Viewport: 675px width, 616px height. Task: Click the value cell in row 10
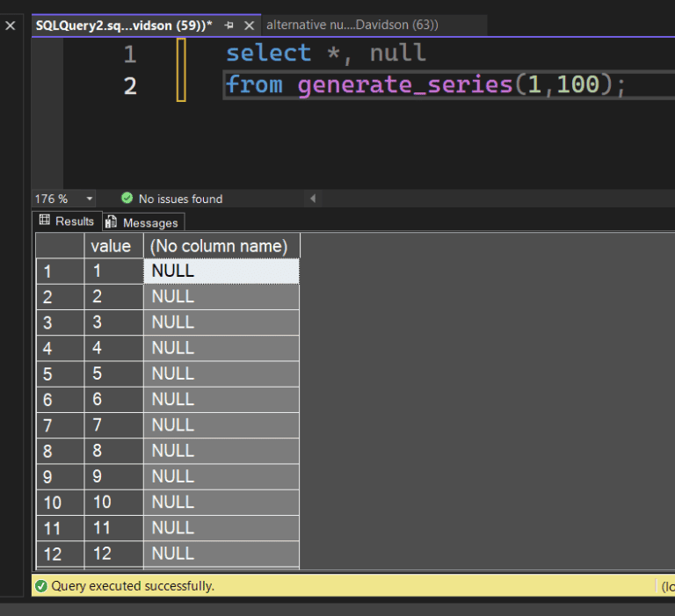pos(112,502)
